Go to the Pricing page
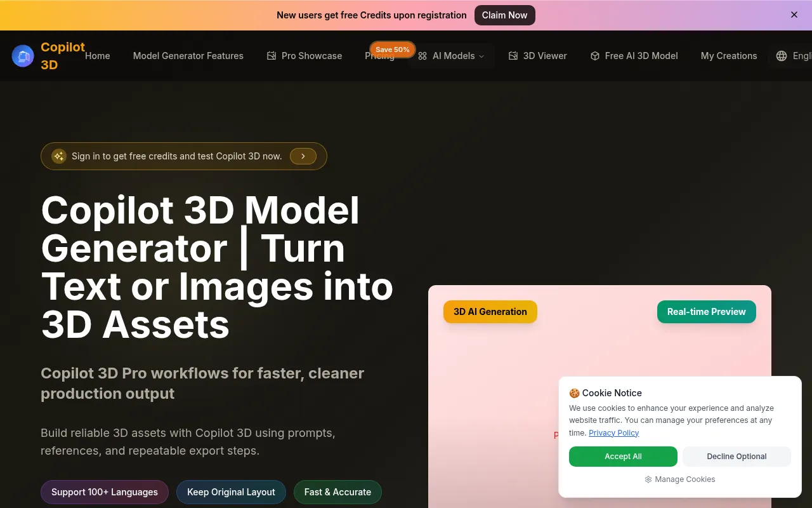This screenshot has height=508, width=812. tap(379, 56)
